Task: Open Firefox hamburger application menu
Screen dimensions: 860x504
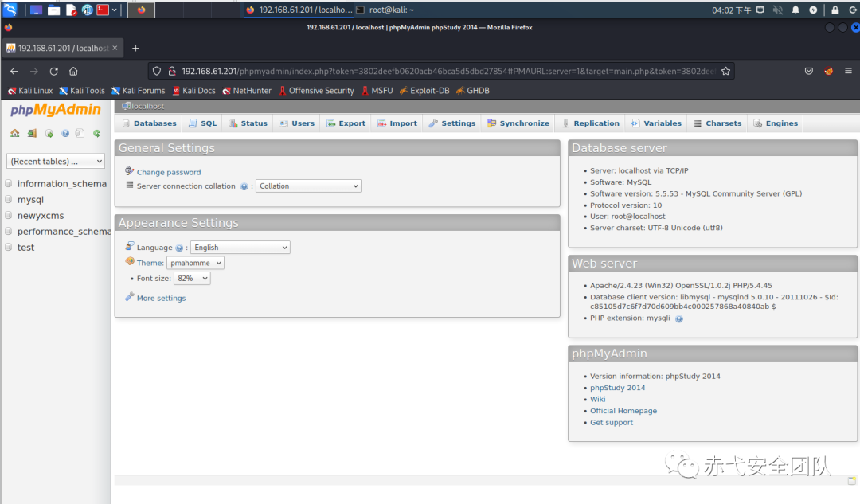Action: (x=848, y=71)
